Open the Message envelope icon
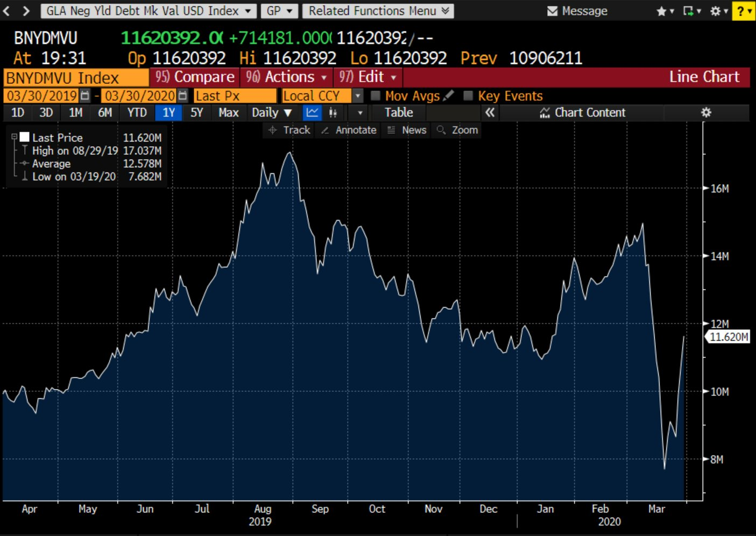 pyautogui.click(x=552, y=11)
